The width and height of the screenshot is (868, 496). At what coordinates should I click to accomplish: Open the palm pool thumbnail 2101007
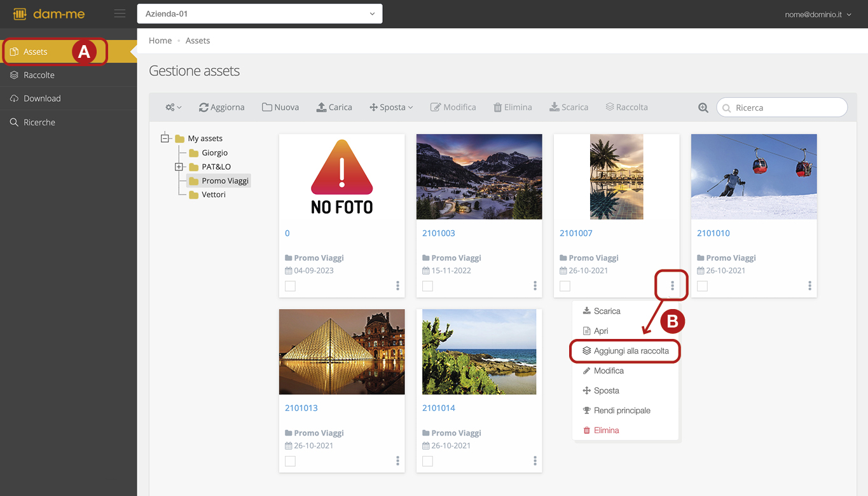point(617,177)
